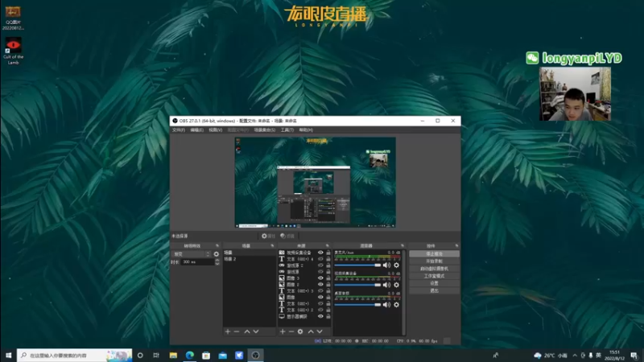
Task: Show the 文本 (GDI+) 3 source
Action: 320,291
